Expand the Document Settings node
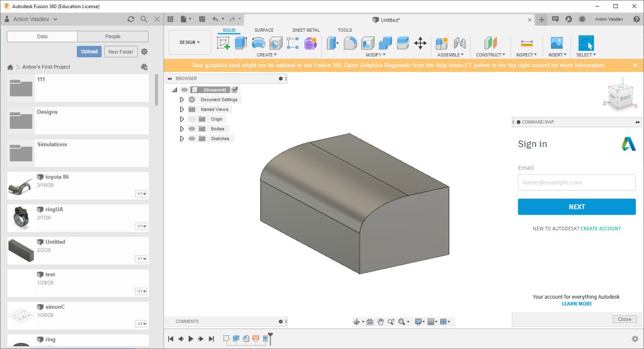Image resolution: width=644 pixels, height=349 pixels. tap(182, 100)
